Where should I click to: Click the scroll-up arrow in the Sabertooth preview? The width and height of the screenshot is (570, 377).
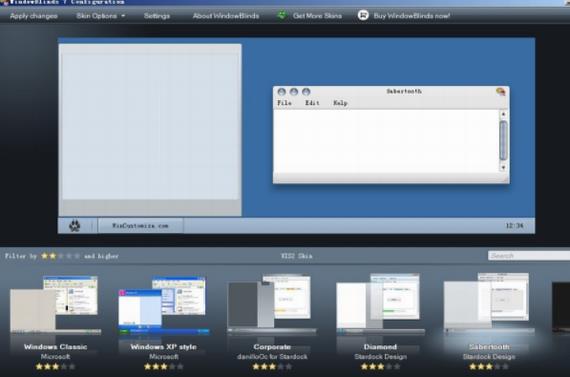pyautogui.click(x=503, y=114)
